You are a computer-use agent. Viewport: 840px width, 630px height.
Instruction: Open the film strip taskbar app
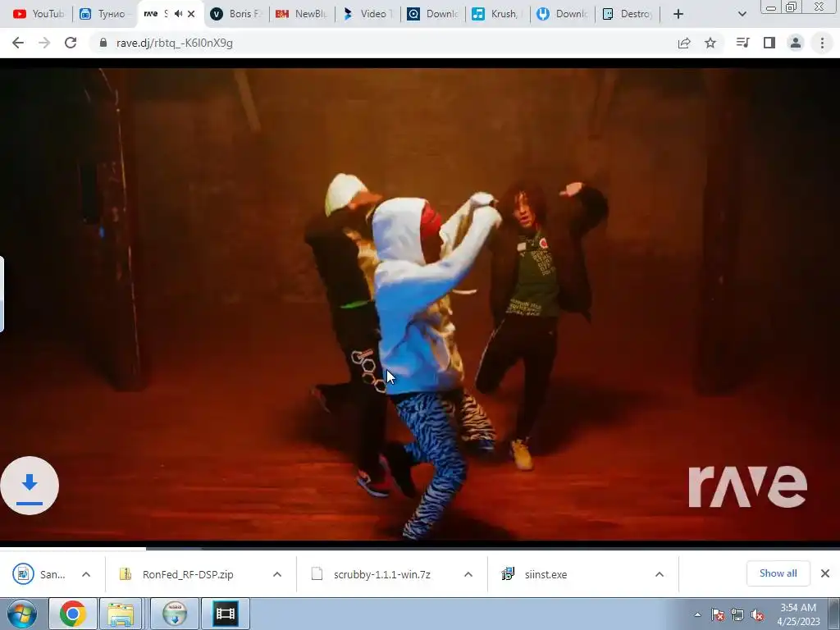pos(225,614)
